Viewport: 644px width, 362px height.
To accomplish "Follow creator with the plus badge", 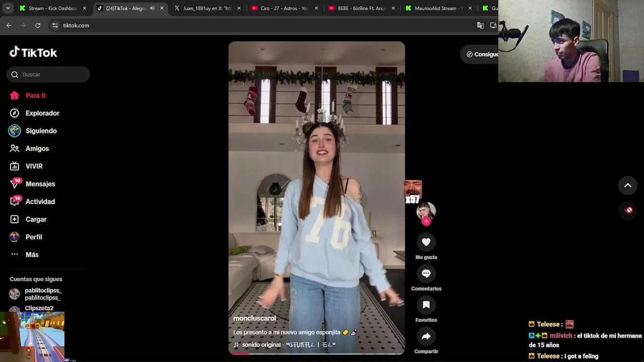I will (426, 221).
